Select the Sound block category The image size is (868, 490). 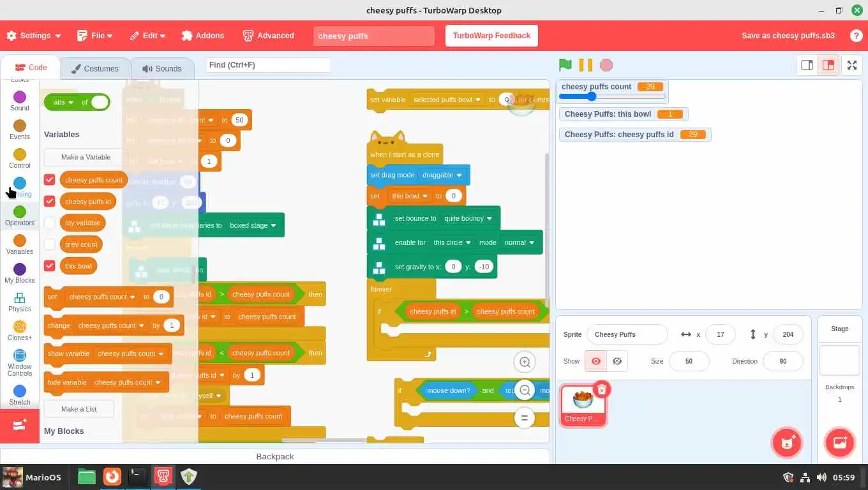click(20, 101)
